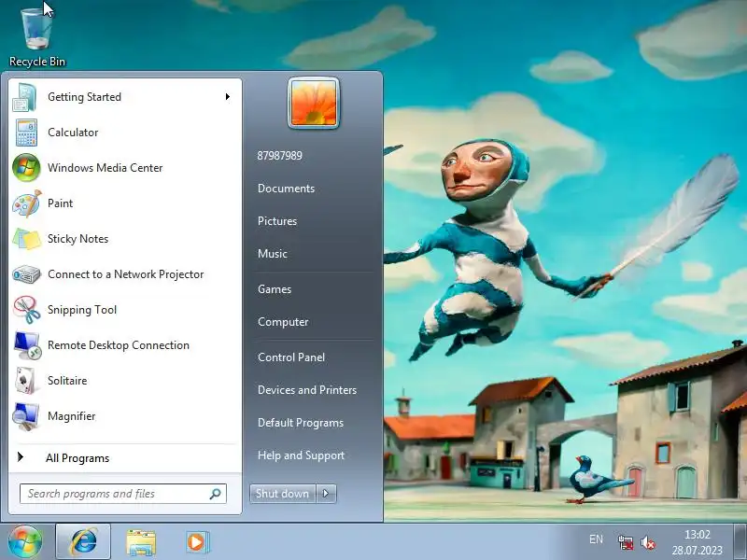Select the Paint label
Image resolution: width=747 pixels, height=560 pixels.
coord(60,203)
